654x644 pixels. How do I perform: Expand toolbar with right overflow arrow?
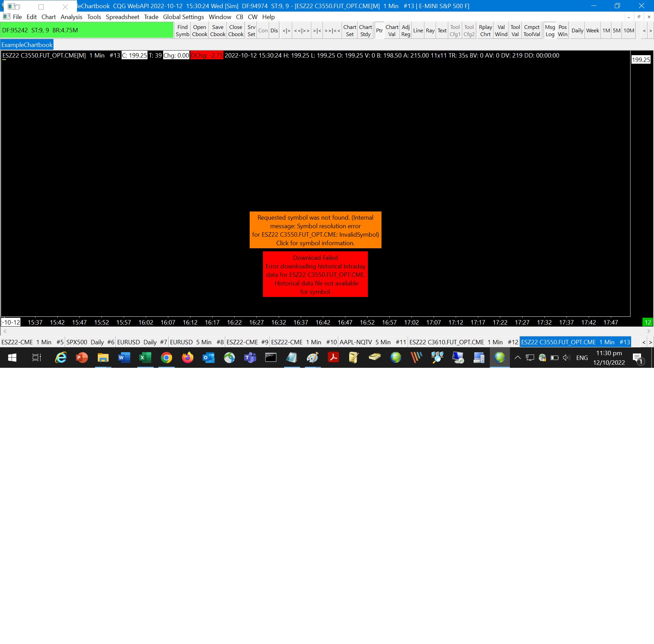click(x=650, y=31)
